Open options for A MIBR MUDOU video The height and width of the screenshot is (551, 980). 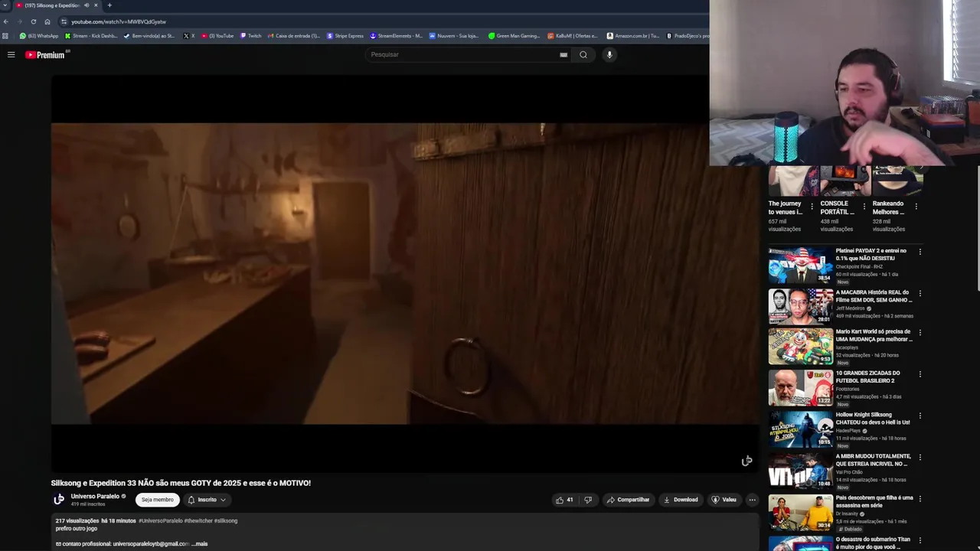tap(920, 457)
